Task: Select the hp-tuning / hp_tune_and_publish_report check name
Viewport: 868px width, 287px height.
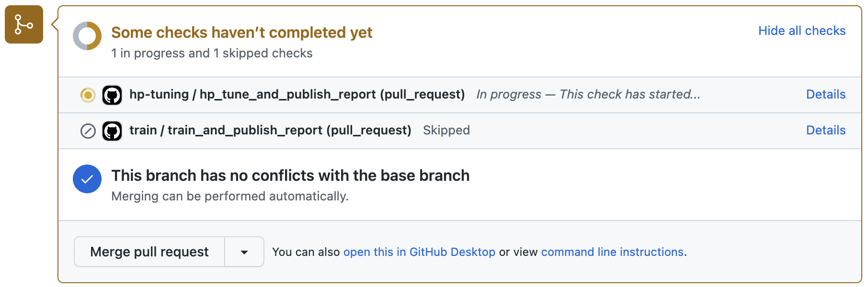Action: click(x=297, y=94)
